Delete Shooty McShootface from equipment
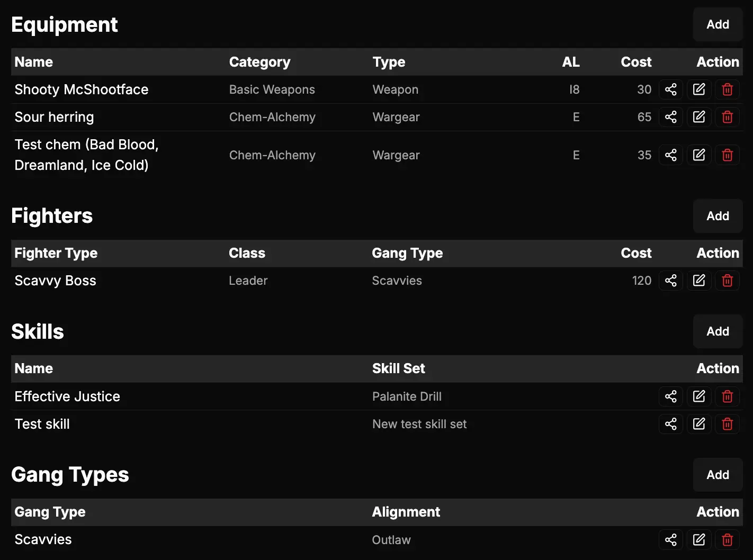 [x=727, y=89]
